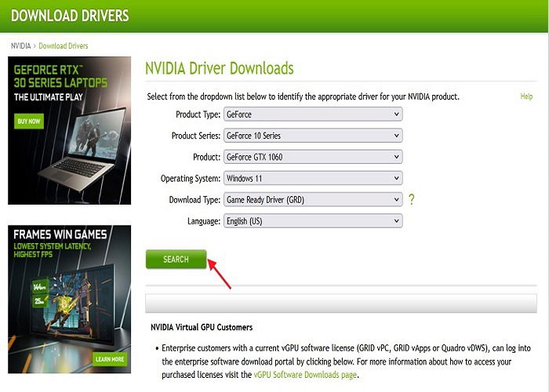Click the NVIDIA Virtual GPU Customers heading
This screenshot has width=549, height=392.
pos(202,327)
